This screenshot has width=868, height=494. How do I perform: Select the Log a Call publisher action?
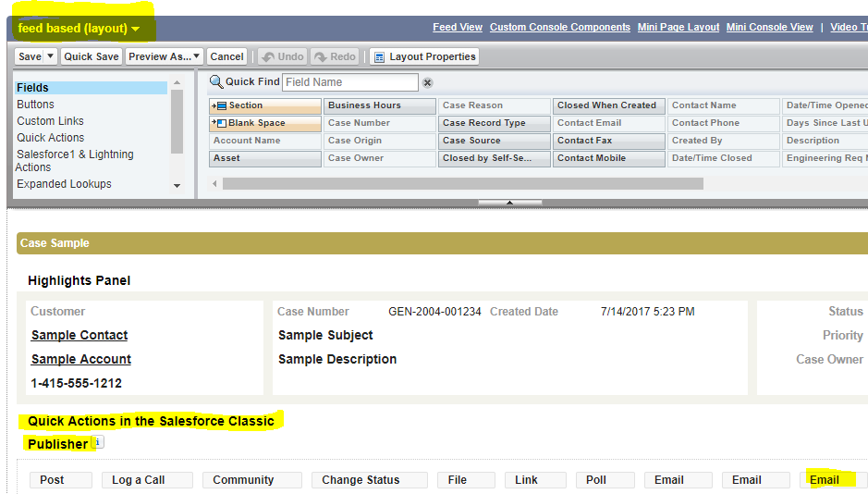pyautogui.click(x=147, y=479)
